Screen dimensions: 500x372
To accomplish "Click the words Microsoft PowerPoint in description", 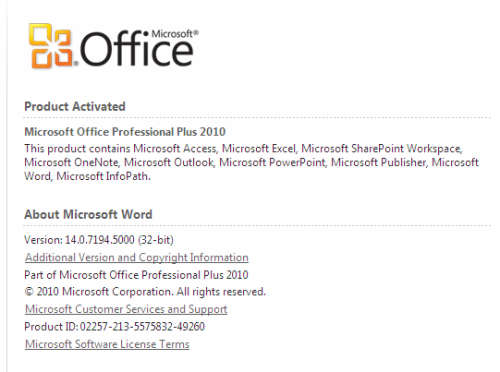I will (272, 162).
